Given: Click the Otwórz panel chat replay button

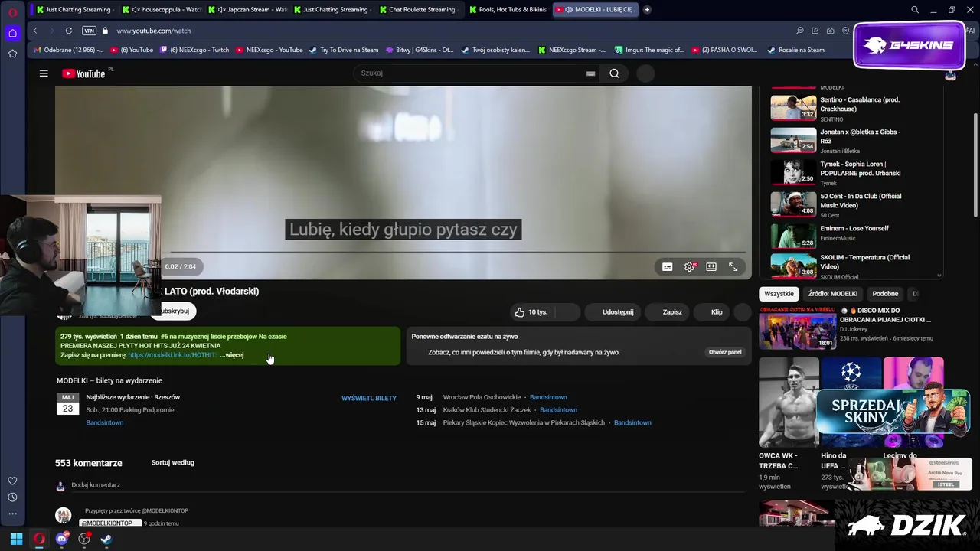Looking at the screenshot, I should (725, 353).
